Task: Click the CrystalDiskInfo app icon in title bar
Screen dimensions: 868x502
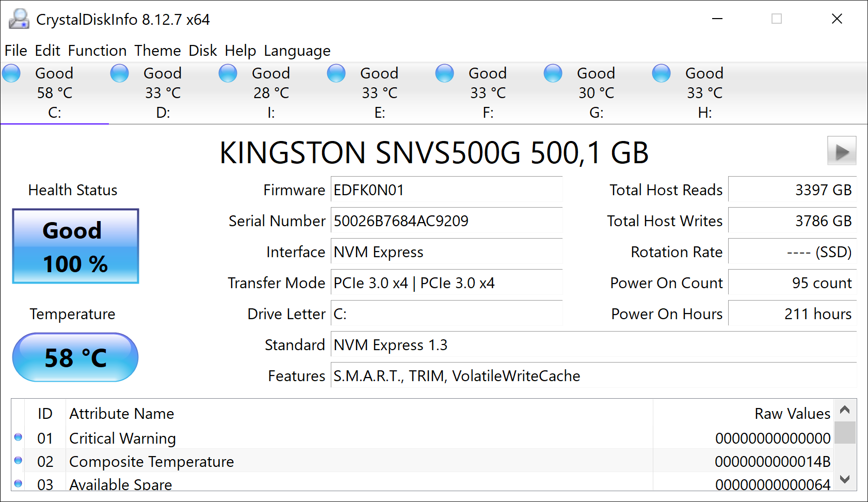Action: [19, 19]
